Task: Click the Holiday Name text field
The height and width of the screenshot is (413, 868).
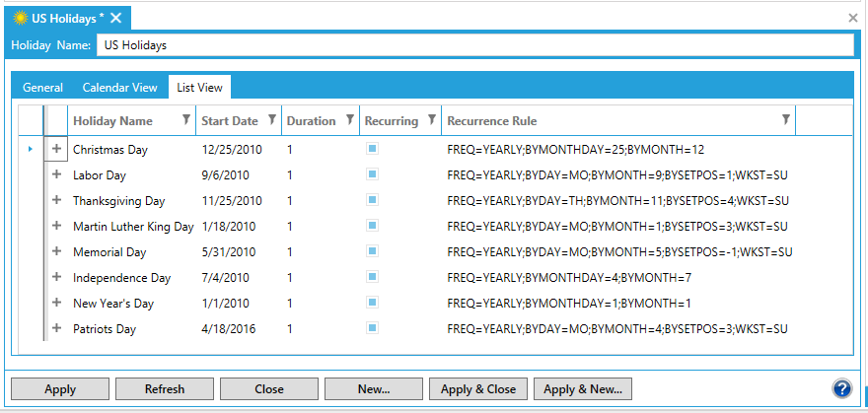Action: tap(474, 45)
